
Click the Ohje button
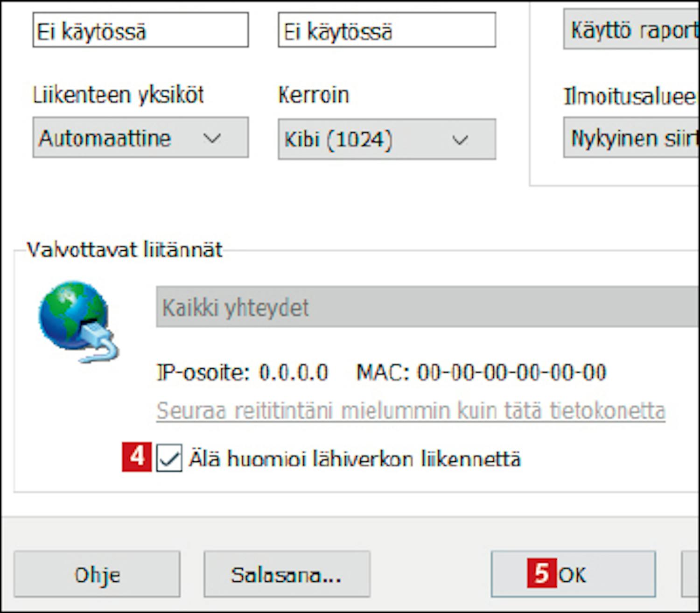point(97,574)
